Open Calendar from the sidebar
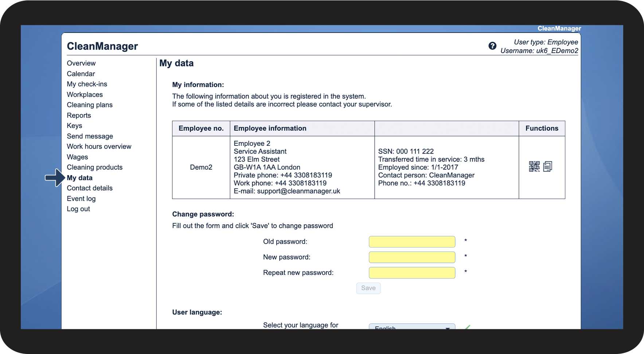 [x=81, y=74]
